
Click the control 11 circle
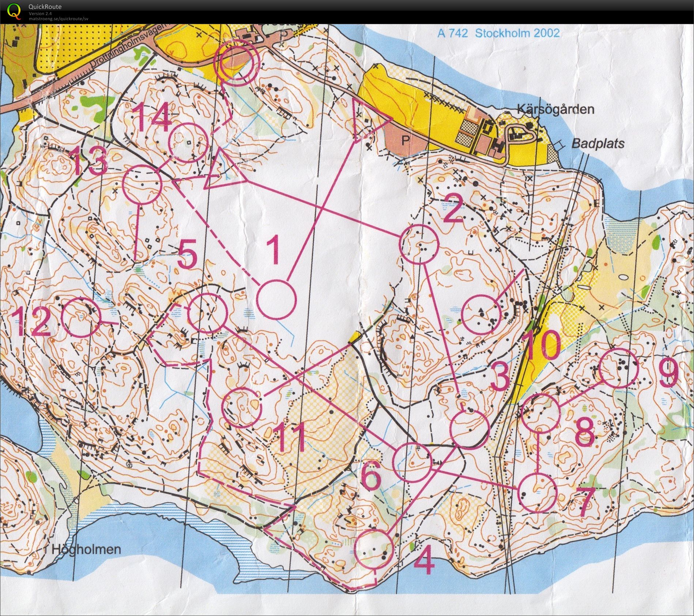pos(242,408)
